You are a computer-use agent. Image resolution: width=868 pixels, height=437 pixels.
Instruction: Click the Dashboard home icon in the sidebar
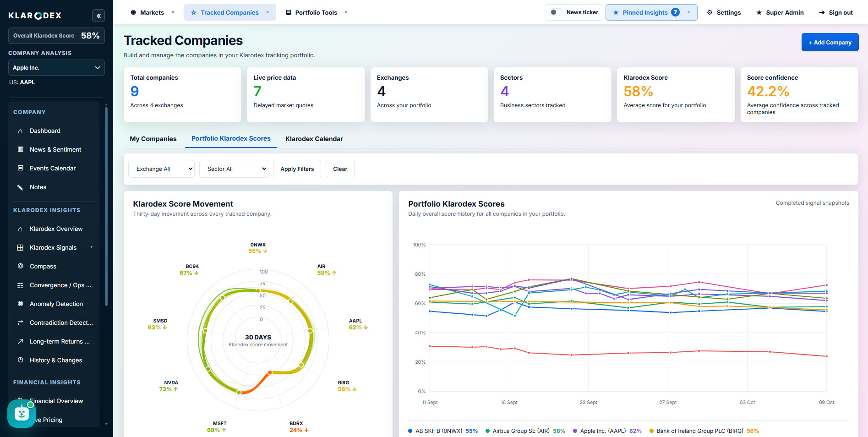click(20, 131)
